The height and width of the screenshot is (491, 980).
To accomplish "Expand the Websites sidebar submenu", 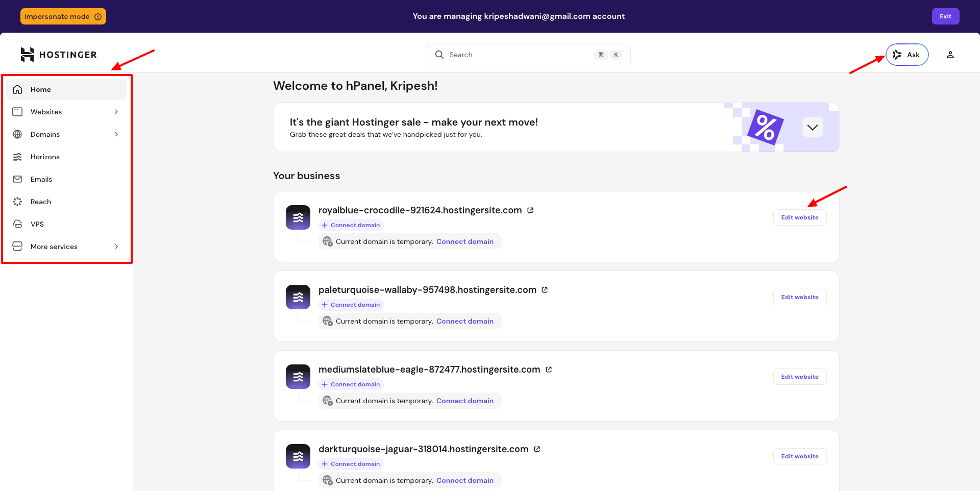I will (116, 112).
